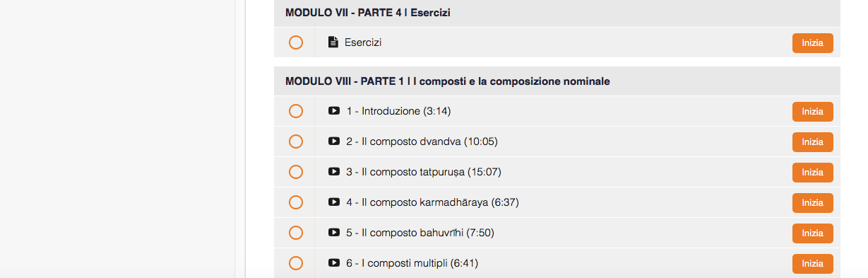Click the video icon for composto dvandva
Viewport: 868px width, 278px height.
tap(334, 141)
